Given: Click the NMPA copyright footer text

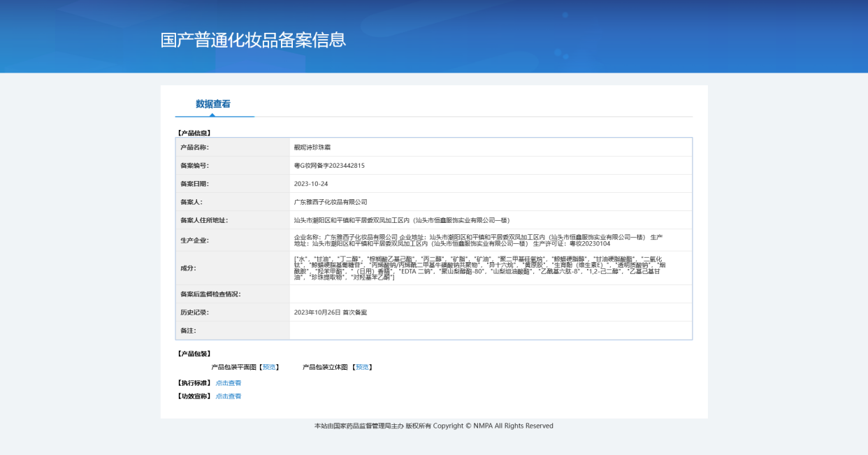Looking at the screenshot, I should coord(434,426).
